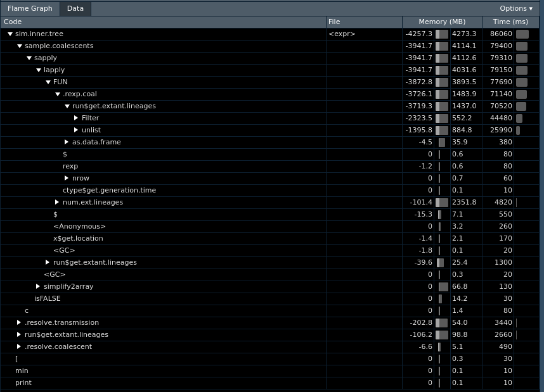544x392 pixels.
Task: Collapse the sim.inner.tree node
Action: (x=10, y=34)
